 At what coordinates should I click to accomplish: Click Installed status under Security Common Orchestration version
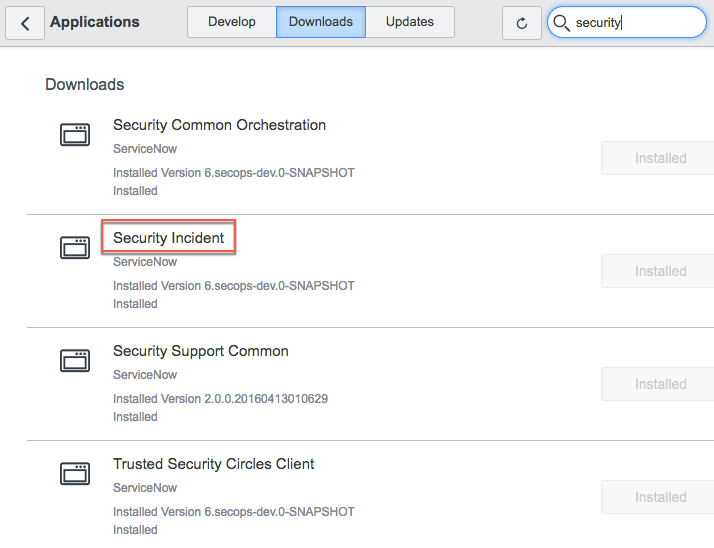tap(135, 191)
